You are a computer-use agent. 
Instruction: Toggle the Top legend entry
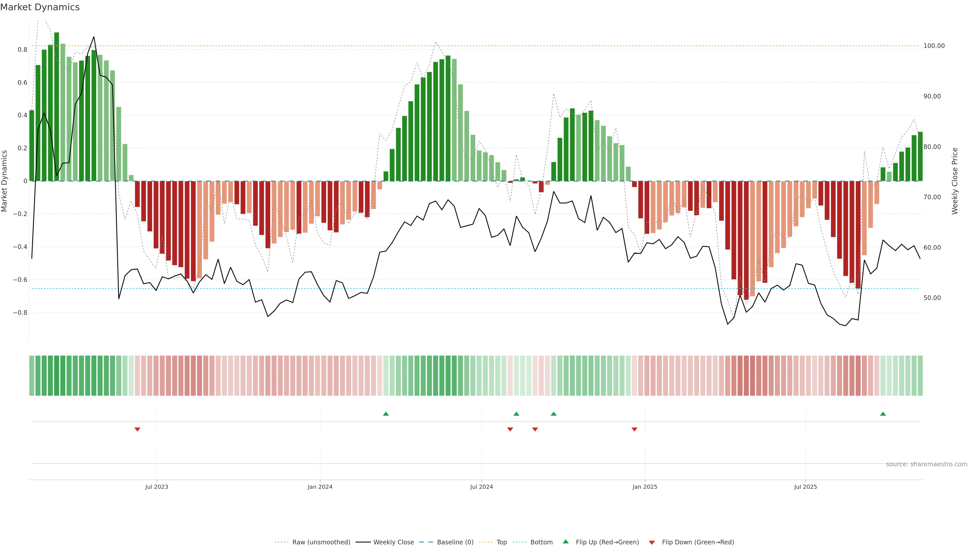501,542
